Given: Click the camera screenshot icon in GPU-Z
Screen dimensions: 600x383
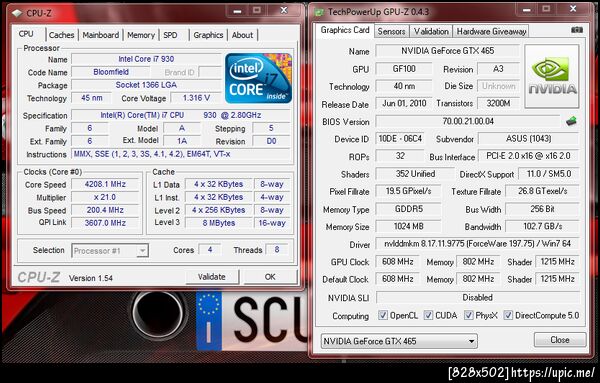Looking at the screenshot, I should pyautogui.click(x=577, y=30).
